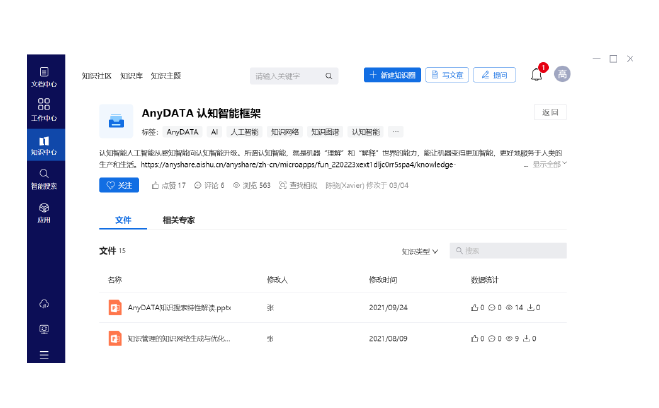The height and width of the screenshot is (408, 659).
Task: Open the anyshare.aishu.cn link in description
Action: click(297, 165)
